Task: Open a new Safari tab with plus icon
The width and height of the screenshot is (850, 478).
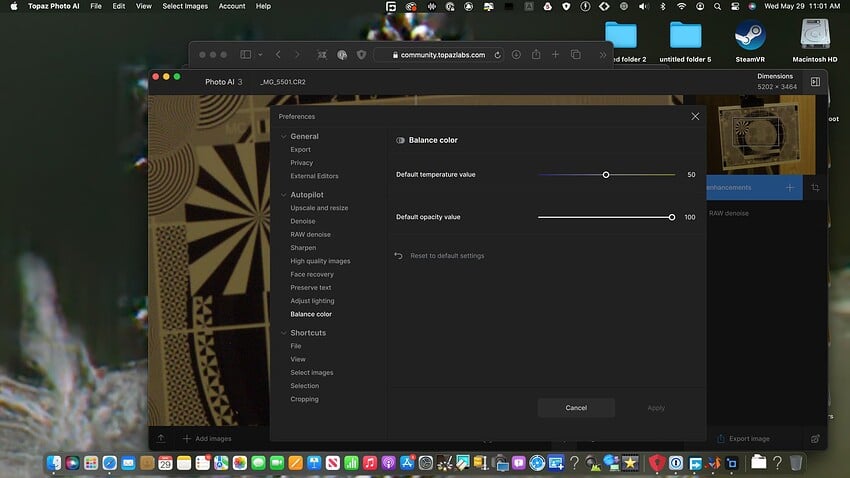Action: (555, 55)
